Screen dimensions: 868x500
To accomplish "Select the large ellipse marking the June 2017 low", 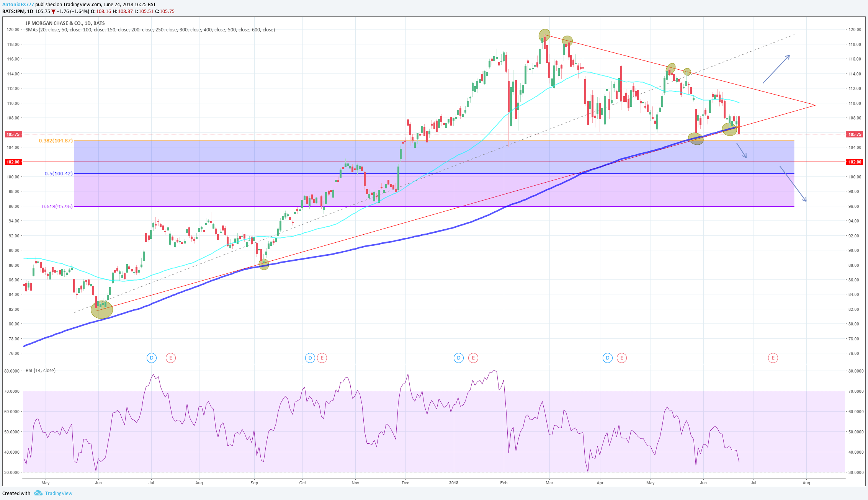I will [102, 310].
